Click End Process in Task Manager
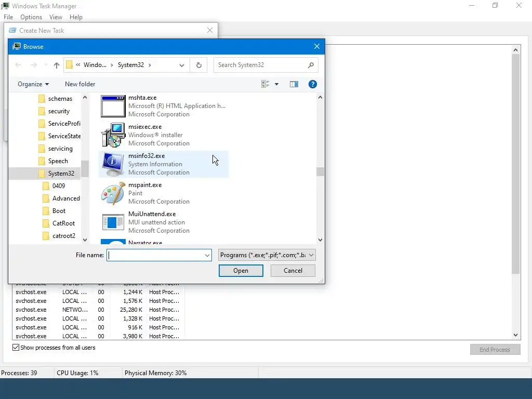 point(495,350)
